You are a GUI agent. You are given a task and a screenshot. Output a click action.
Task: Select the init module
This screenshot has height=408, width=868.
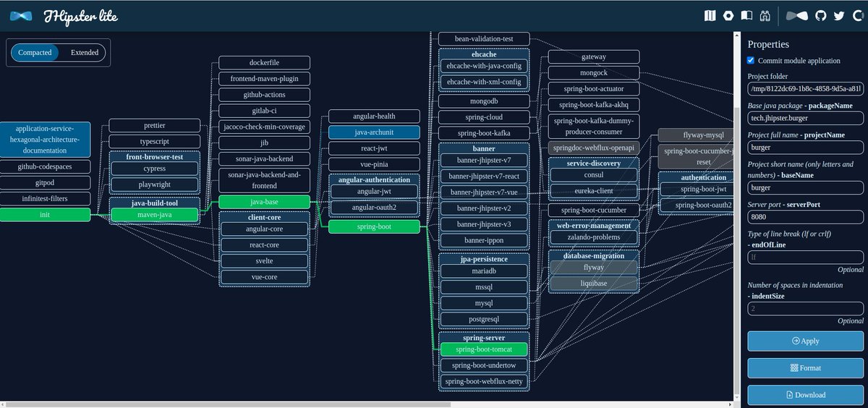point(45,215)
